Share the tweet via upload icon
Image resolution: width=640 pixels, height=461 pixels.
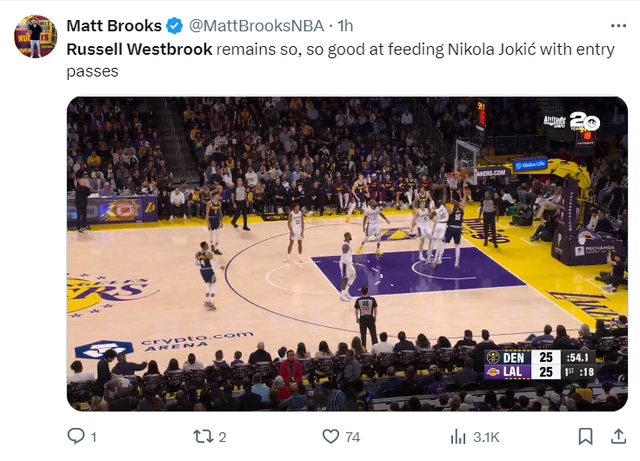point(618,436)
